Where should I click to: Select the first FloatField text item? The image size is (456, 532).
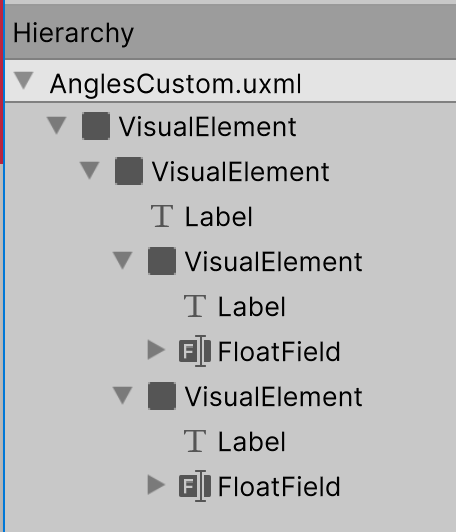(279, 352)
